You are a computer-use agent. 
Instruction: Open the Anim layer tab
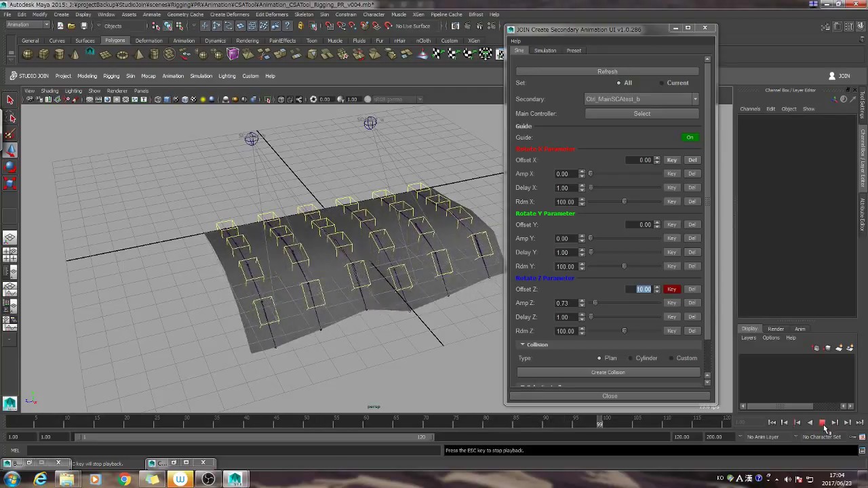pos(800,329)
